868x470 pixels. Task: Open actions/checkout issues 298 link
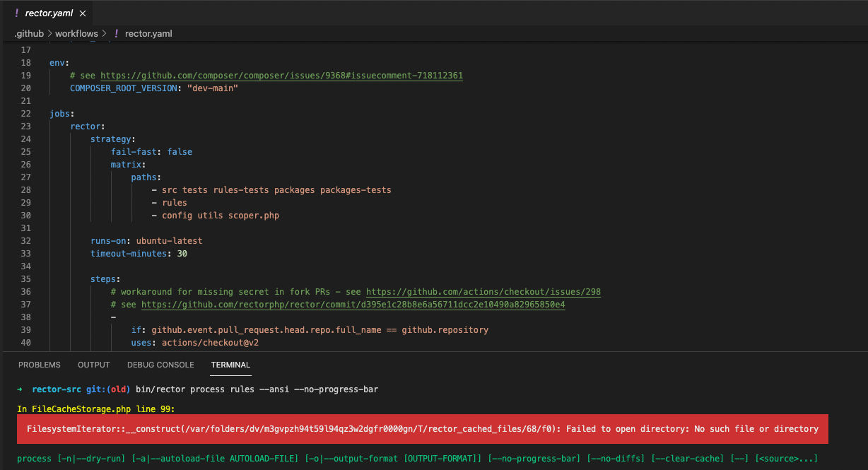[483, 292]
